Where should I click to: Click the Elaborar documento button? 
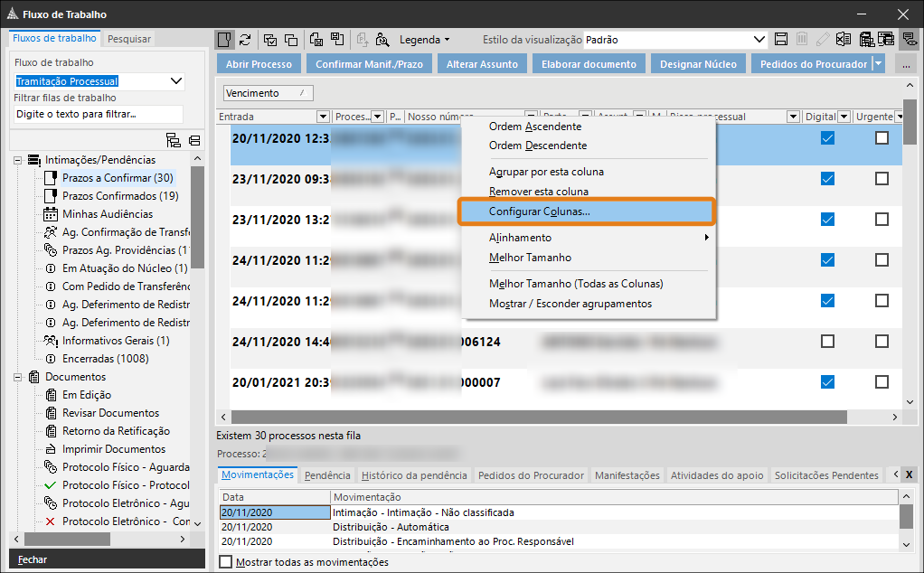pos(589,64)
